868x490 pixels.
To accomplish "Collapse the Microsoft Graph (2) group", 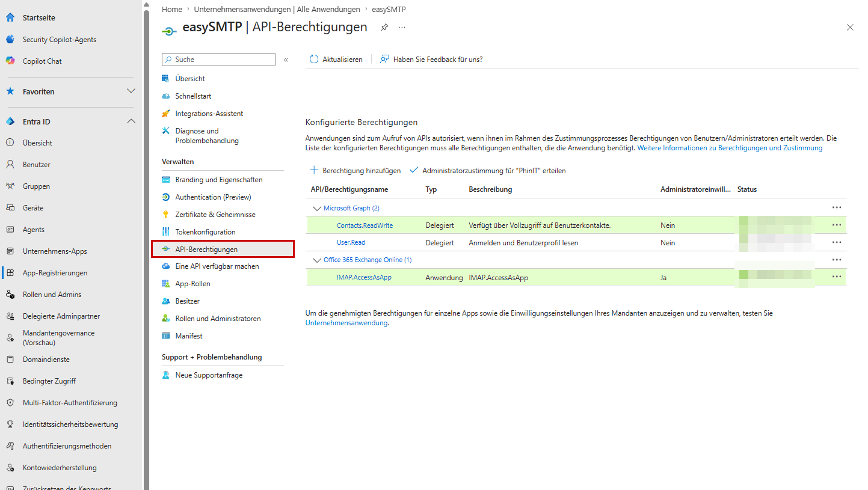I will [316, 208].
